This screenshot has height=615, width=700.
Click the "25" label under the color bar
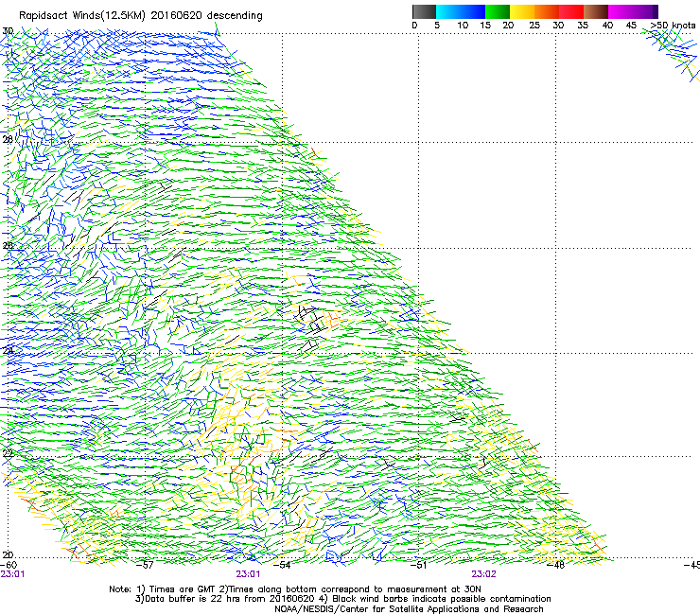tap(534, 26)
